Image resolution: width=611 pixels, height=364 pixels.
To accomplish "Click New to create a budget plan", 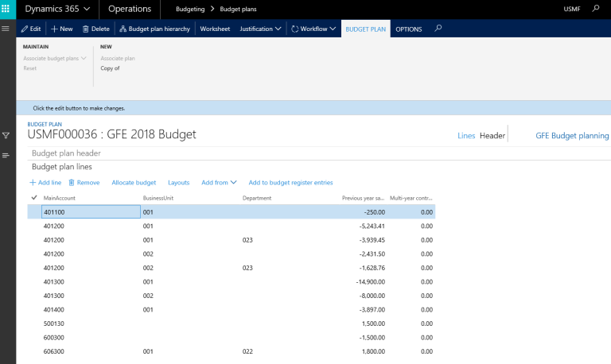I will click(62, 29).
